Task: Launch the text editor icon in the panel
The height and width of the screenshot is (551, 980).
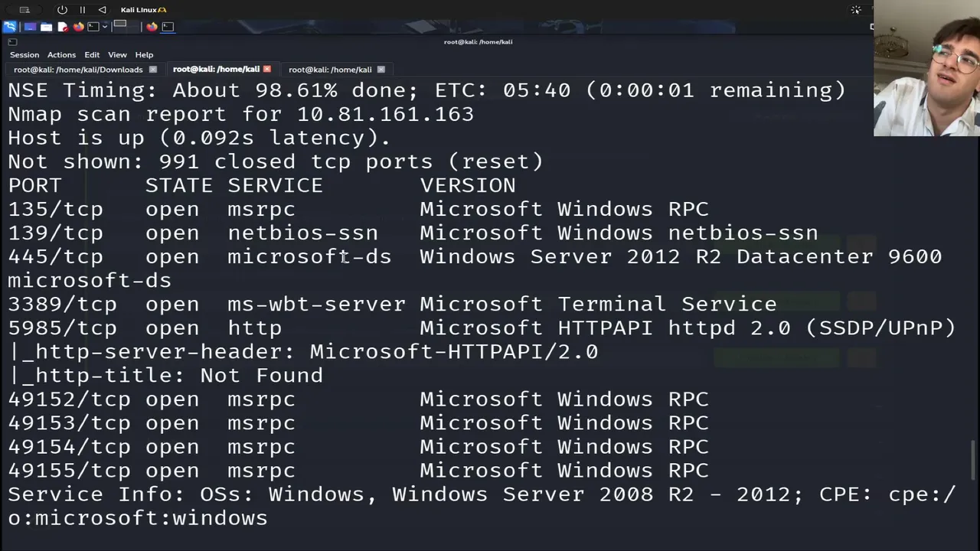Action: (x=63, y=27)
